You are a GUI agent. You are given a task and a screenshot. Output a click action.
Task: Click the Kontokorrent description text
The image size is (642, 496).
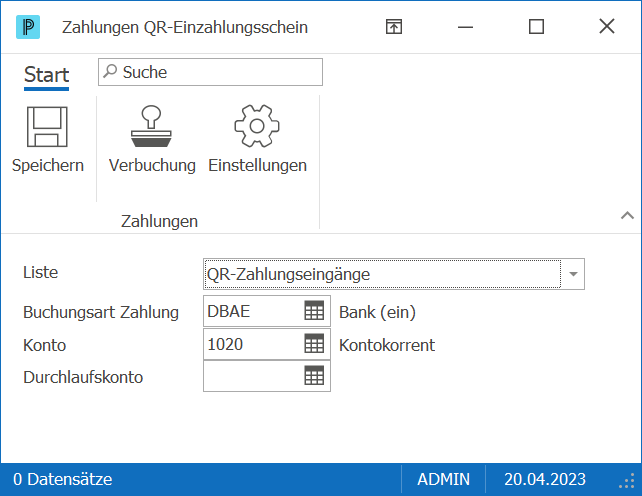387,345
